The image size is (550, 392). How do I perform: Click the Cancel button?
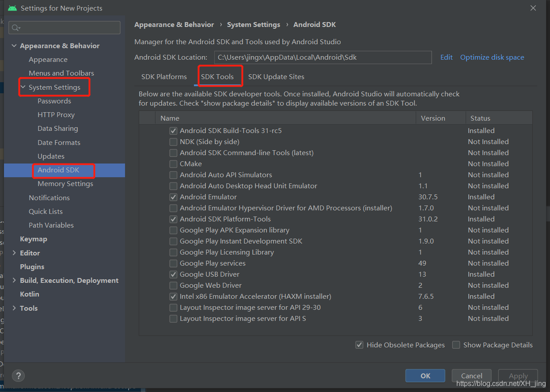coord(471,376)
